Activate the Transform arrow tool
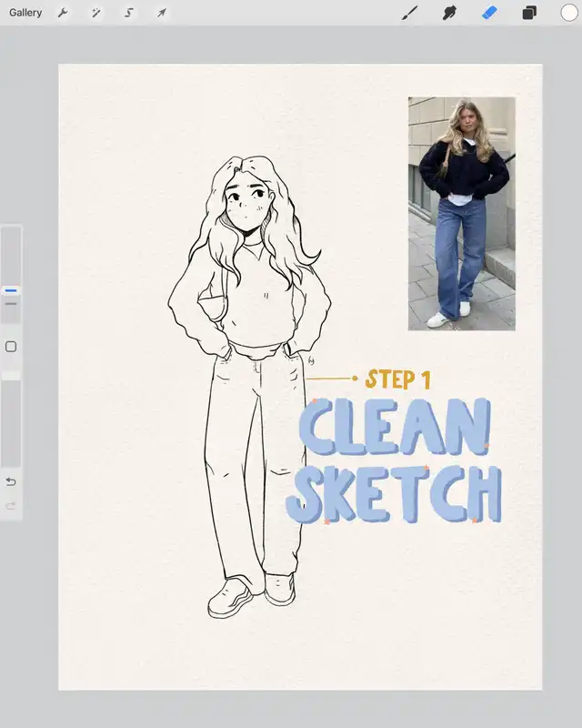The height and width of the screenshot is (728, 582). (162, 13)
